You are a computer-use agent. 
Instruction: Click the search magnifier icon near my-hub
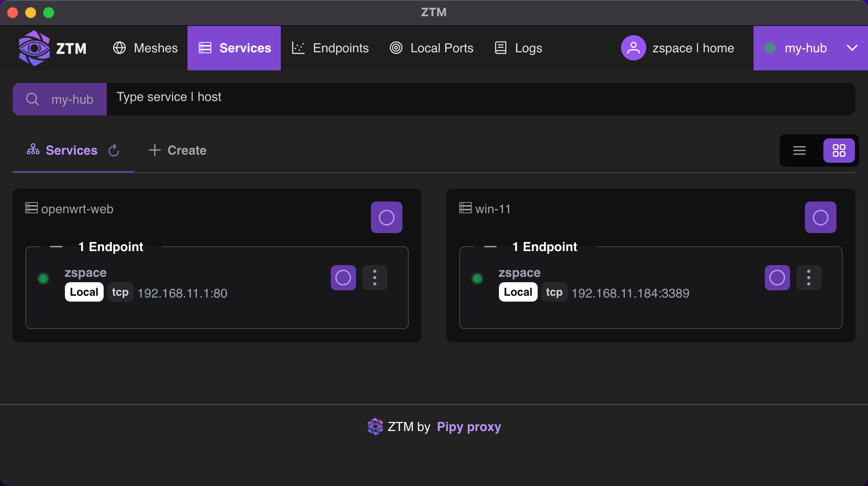(32, 99)
